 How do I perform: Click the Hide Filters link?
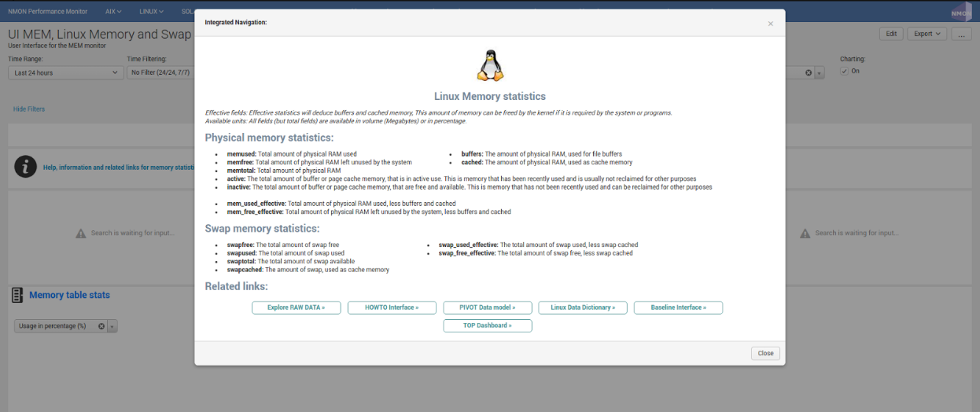click(x=29, y=109)
